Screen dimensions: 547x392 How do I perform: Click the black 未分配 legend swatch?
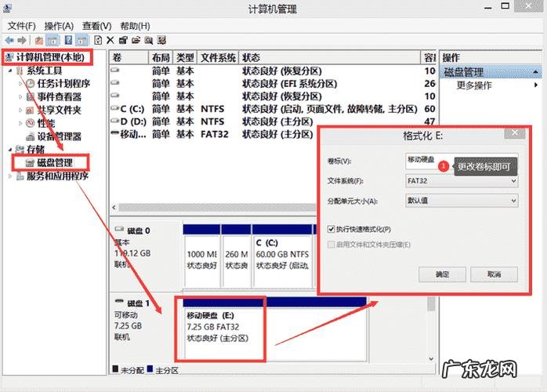click(115, 369)
